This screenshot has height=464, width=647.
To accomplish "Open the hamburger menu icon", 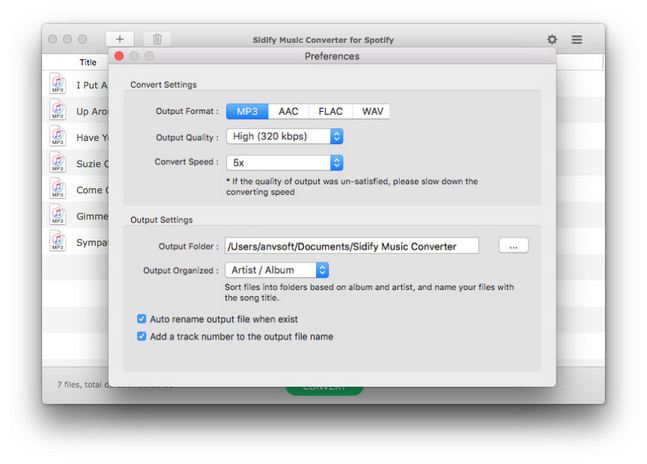I will (577, 39).
